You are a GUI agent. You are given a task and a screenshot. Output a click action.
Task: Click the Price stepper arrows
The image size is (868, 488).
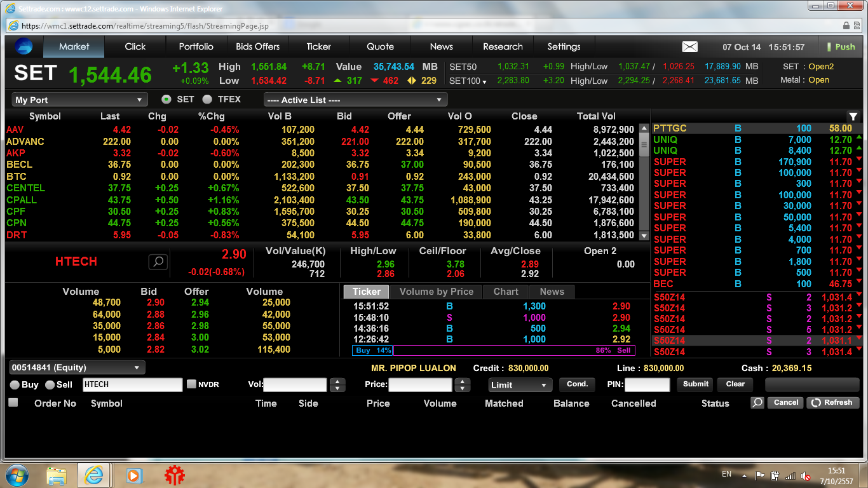click(463, 385)
